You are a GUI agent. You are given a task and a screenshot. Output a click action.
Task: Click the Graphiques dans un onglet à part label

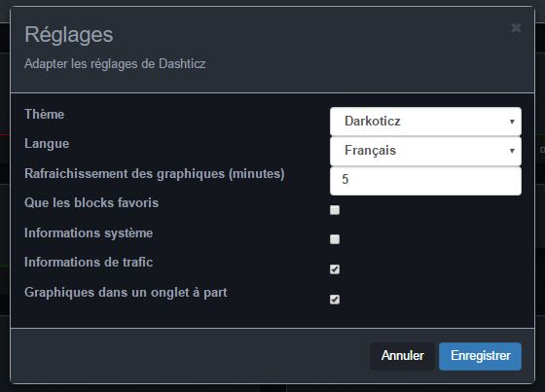126,293
